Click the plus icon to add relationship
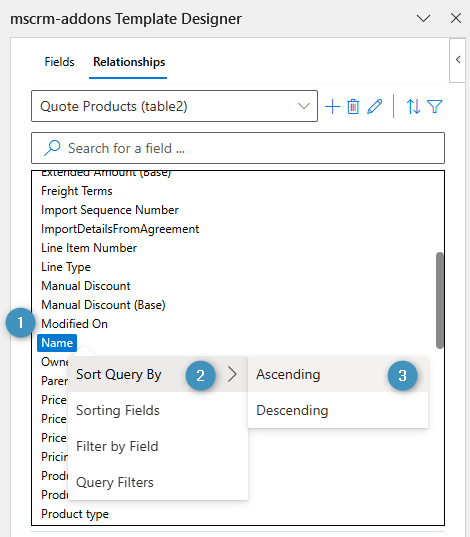 (x=332, y=107)
